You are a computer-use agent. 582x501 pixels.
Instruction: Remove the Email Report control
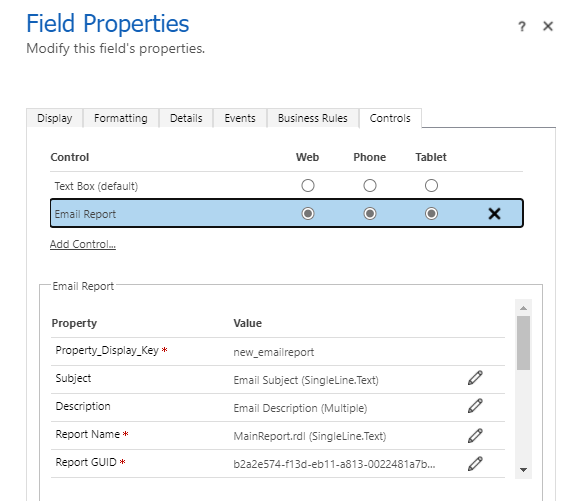(494, 214)
